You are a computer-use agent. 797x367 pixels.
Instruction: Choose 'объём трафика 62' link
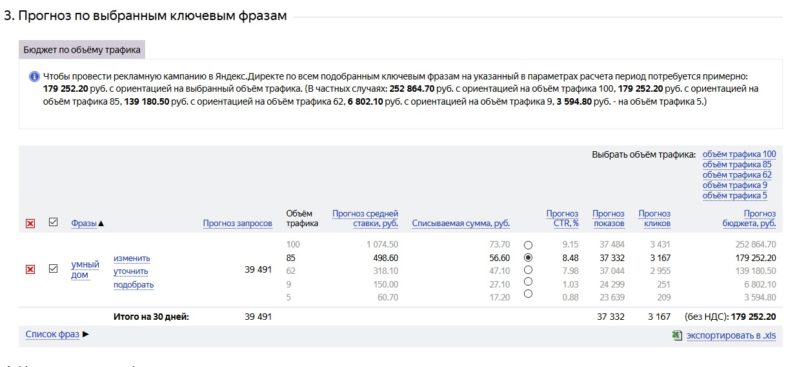737,175
